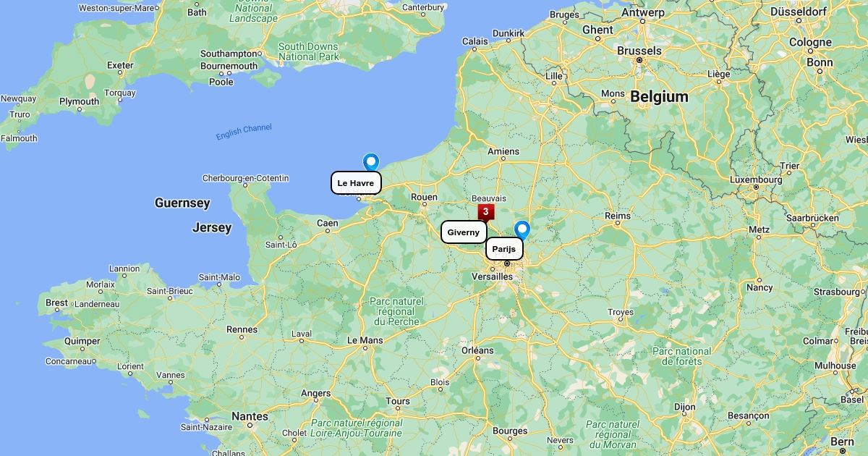Click the Reims city label
This screenshot has height=456, width=868.
(617, 216)
